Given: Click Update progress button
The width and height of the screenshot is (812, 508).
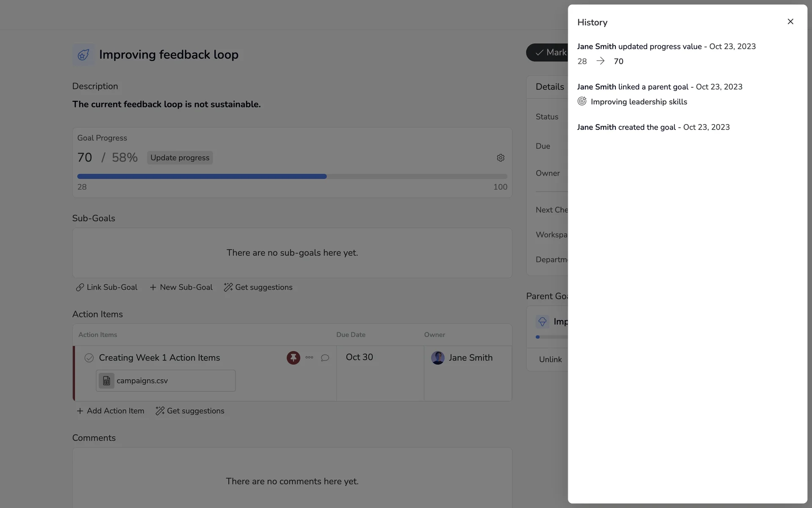Looking at the screenshot, I should tap(180, 157).
